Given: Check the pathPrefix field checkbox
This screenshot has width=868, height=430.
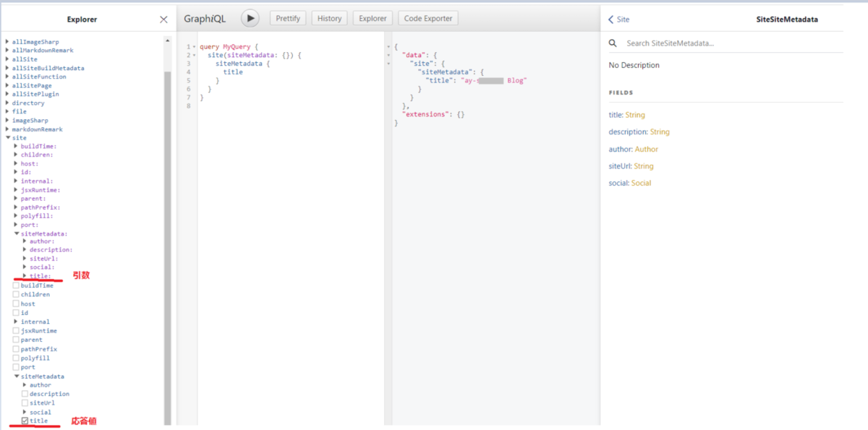Looking at the screenshot, I should tap(16, 349).
